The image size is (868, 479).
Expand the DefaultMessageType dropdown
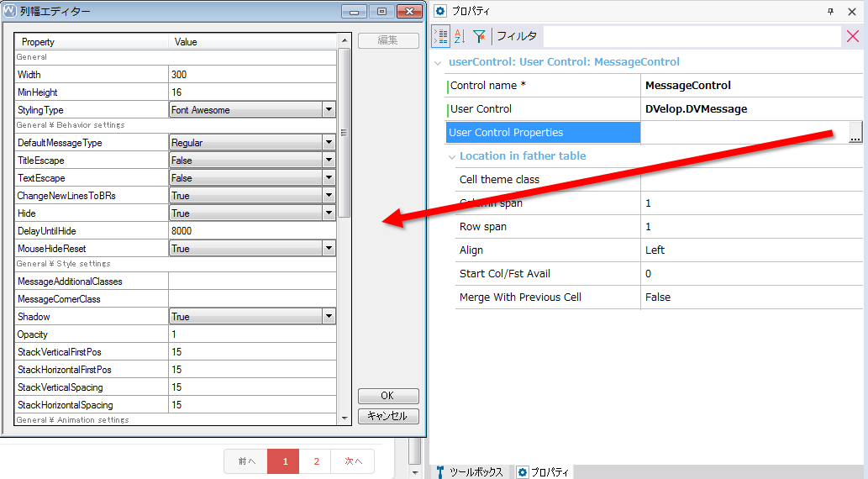click(329, 143)
